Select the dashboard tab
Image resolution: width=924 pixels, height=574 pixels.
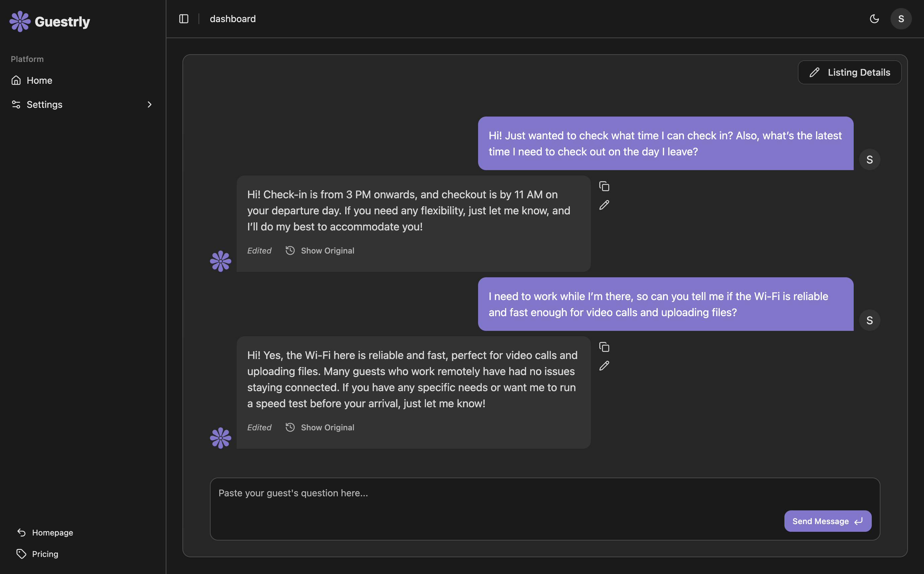click(x=233, y=19)
